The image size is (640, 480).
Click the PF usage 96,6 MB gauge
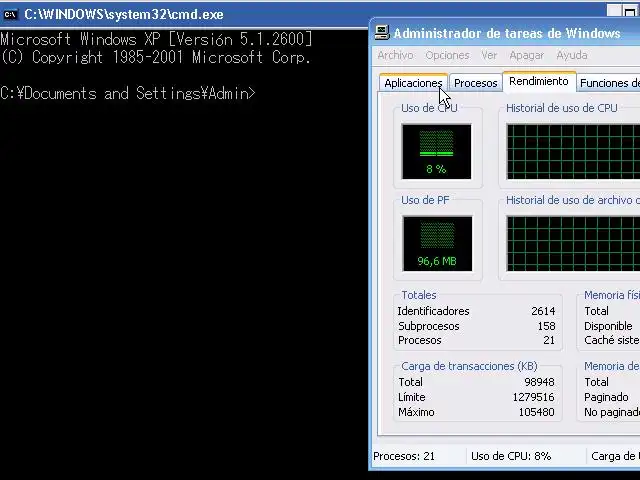pyautogui.click(x=437, y=244)
